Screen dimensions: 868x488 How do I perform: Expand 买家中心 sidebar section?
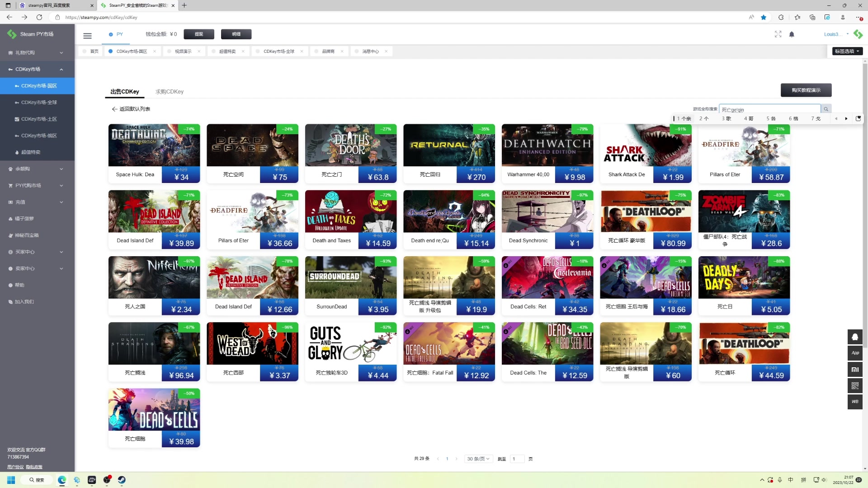pos(37,252)
